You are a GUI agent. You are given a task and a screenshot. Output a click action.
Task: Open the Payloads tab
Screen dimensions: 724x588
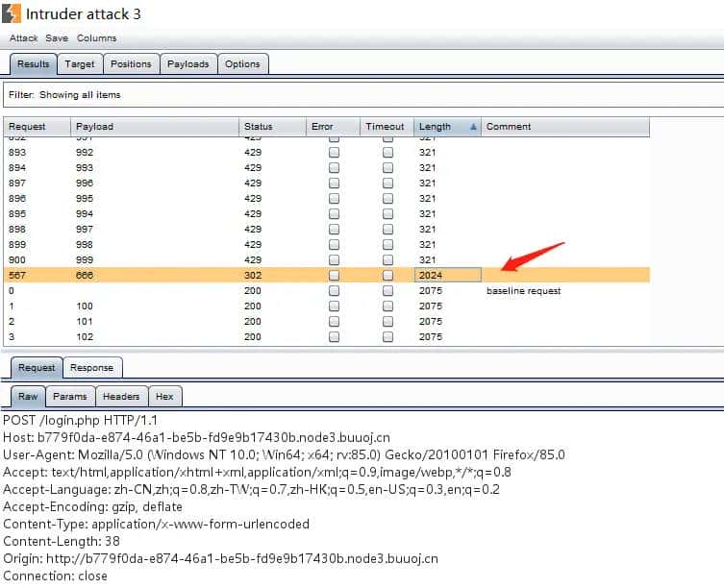[187, 64]
